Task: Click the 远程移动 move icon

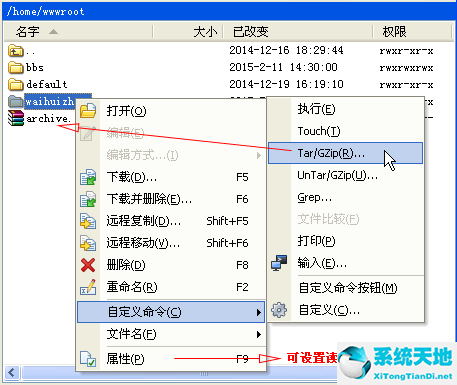Action: pos(88,243)
